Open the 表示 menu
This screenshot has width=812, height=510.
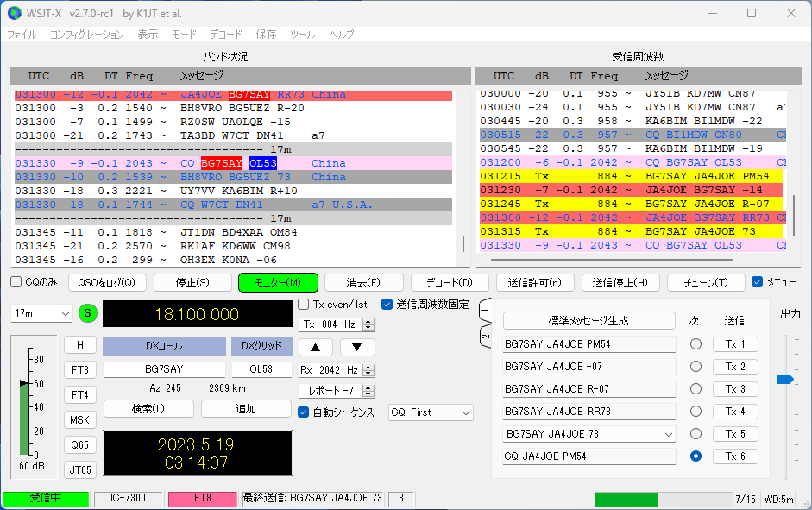pos(148,35)
